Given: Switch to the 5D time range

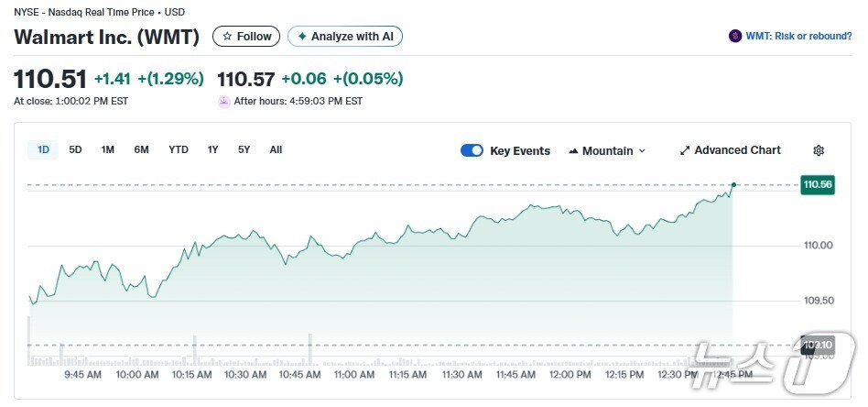Looking at the screenshot, I should 75,149.
